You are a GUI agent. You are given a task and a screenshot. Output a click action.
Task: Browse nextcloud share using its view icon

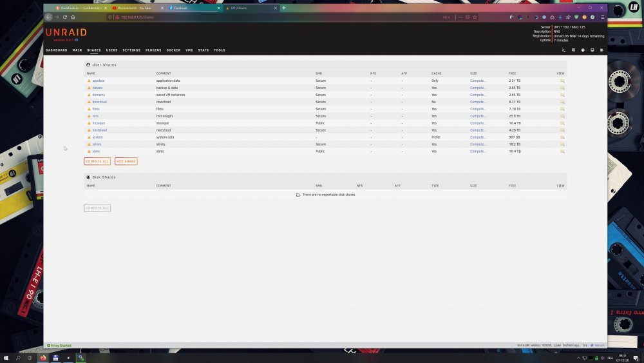click(562, 130)
